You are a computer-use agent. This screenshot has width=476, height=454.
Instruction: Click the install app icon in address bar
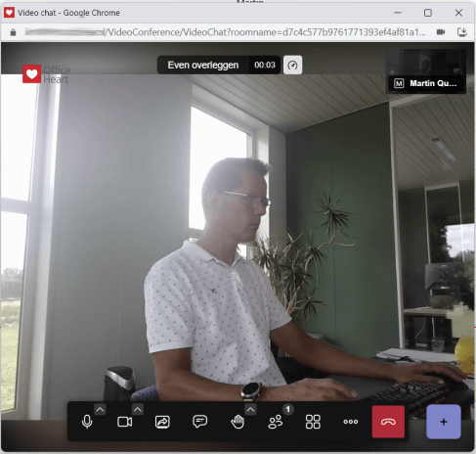462,32
